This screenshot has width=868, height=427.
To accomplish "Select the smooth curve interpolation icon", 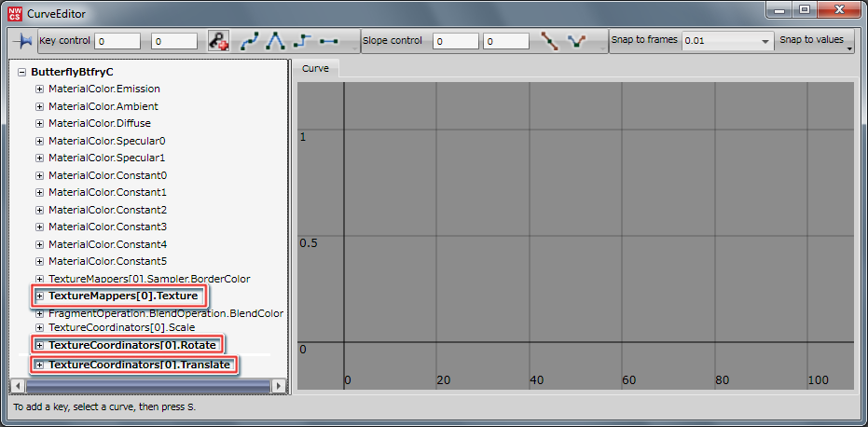I will click(x=250, y=41).
